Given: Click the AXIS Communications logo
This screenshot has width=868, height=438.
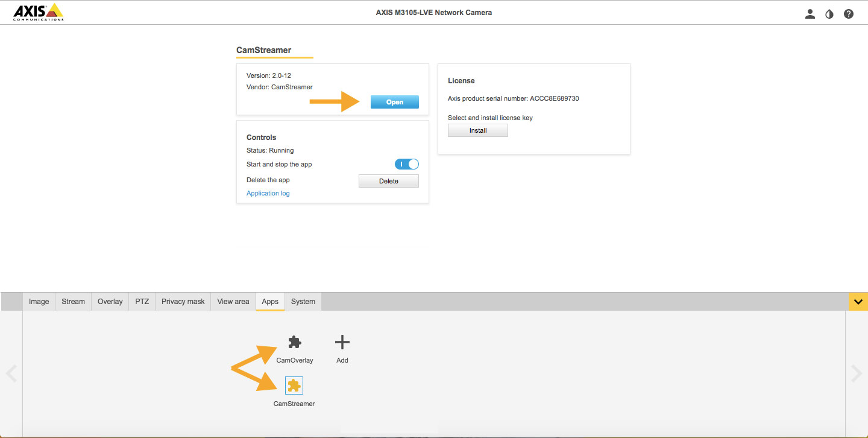Looking at the screenshot, I should pyautogui.click(x=38, y=12).
